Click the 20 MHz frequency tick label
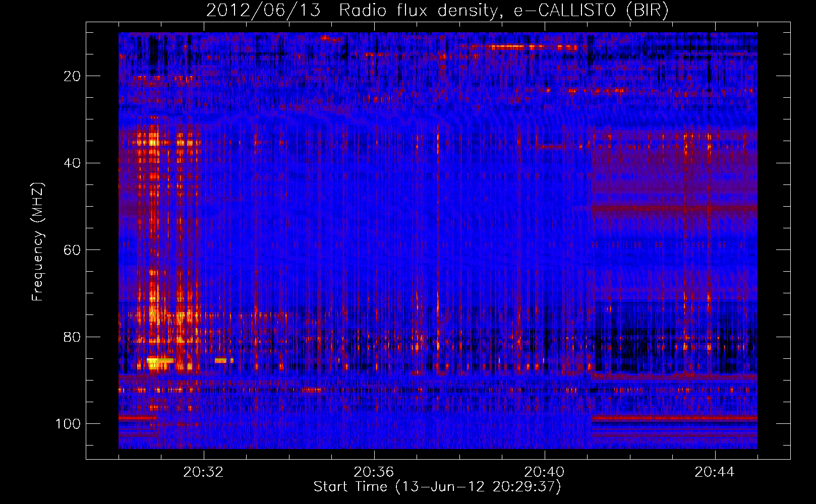This screenshot has height=504, width=816. [x=73, y=76]
